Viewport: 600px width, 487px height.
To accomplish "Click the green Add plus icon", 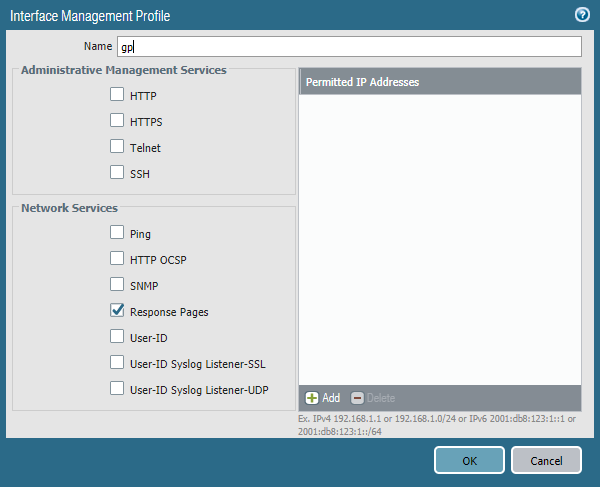I will tap(312, 398).
